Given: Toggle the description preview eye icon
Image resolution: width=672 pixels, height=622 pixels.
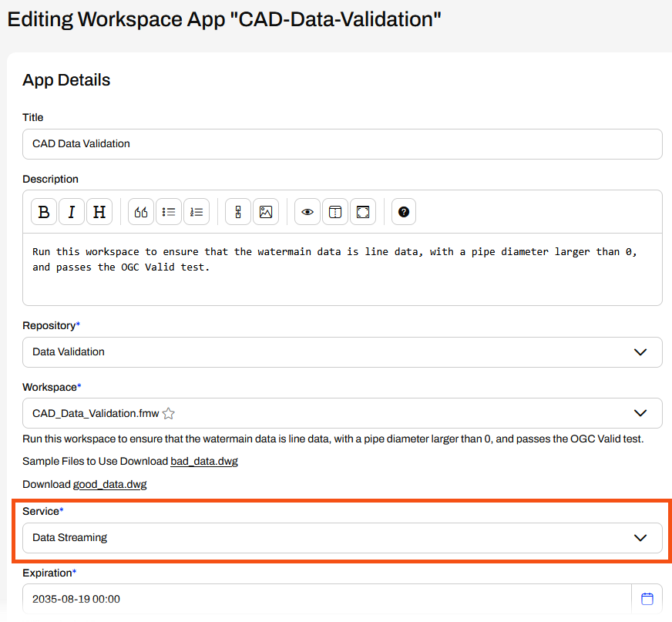Looking at the screenshot, I should pos(307,212).
